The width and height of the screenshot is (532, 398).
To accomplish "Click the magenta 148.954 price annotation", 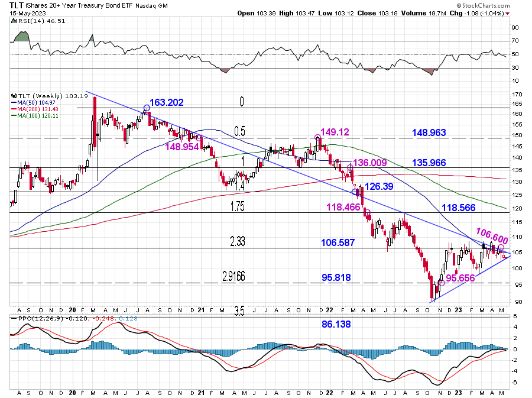I will (x=182, y=147).
